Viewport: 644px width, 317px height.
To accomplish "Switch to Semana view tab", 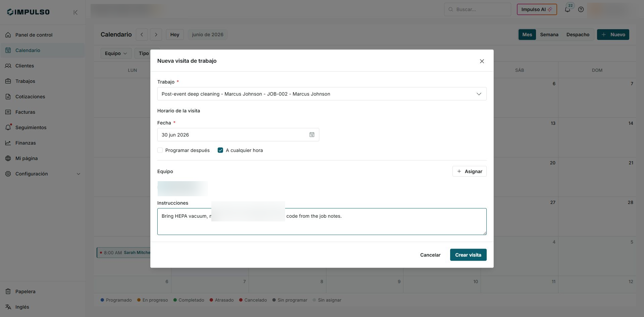I will click(x=549, y=35).
